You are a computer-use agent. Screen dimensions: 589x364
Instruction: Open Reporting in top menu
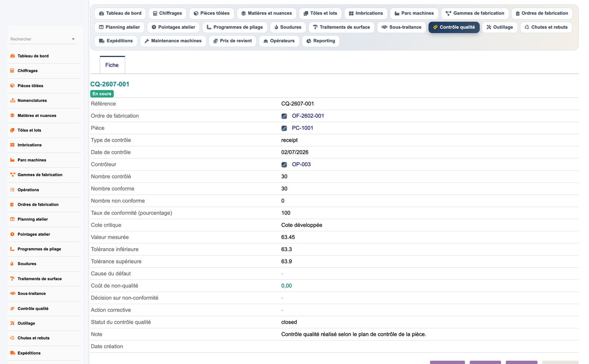pyautogui.click(x=321, y=41)
